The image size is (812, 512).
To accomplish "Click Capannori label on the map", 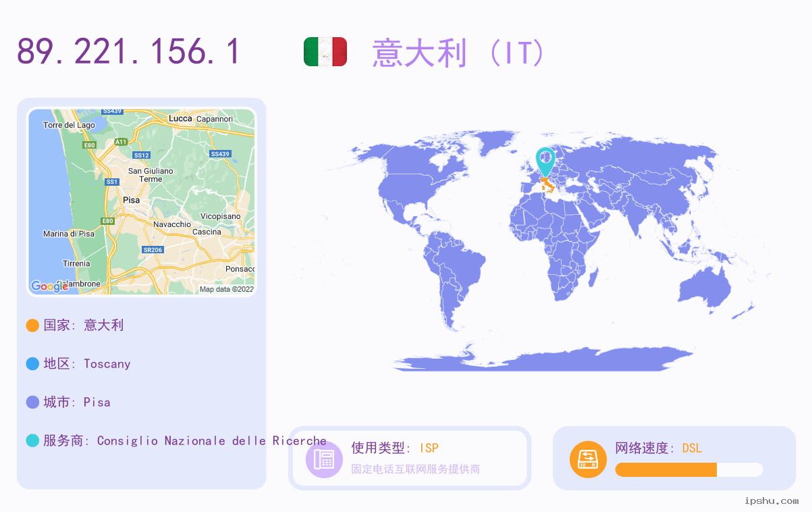I will (215, 119).
